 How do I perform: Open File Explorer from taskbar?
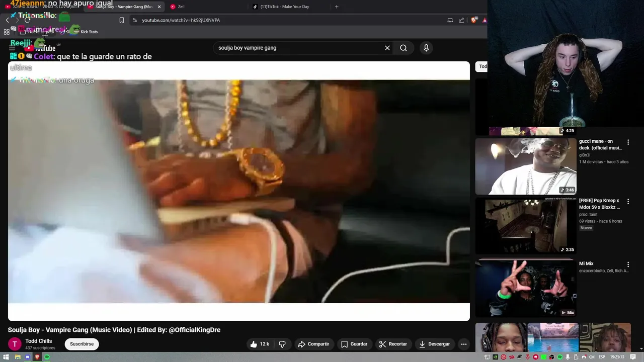pos(18,357)
